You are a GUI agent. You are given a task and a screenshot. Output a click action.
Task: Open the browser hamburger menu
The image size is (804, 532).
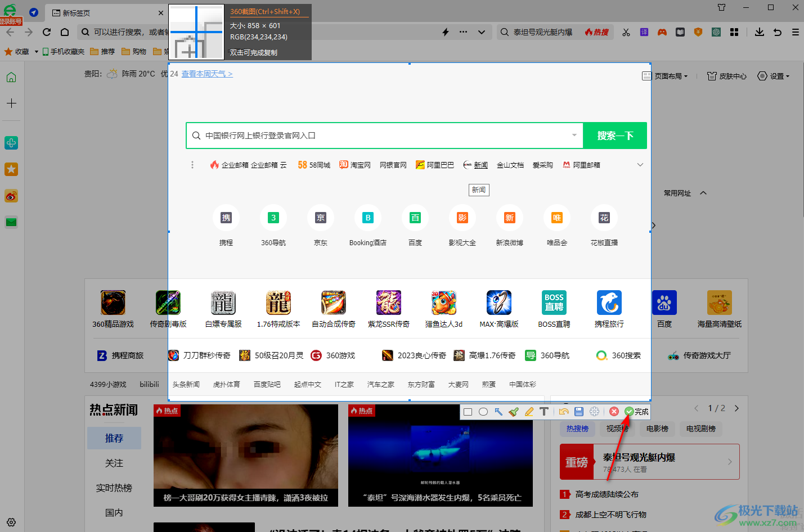[x=796, y=32]
